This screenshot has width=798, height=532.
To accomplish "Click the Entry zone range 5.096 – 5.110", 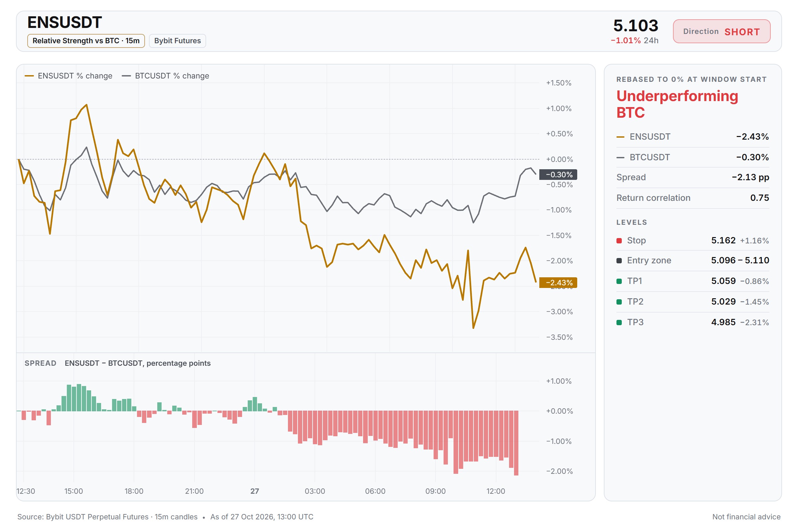I will pos(740,261).
